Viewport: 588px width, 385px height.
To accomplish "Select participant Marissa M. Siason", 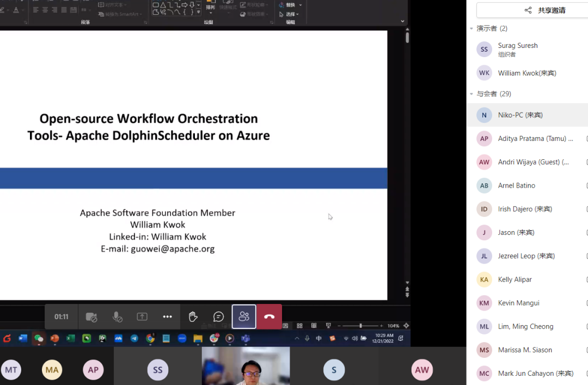I will [527, 350].
